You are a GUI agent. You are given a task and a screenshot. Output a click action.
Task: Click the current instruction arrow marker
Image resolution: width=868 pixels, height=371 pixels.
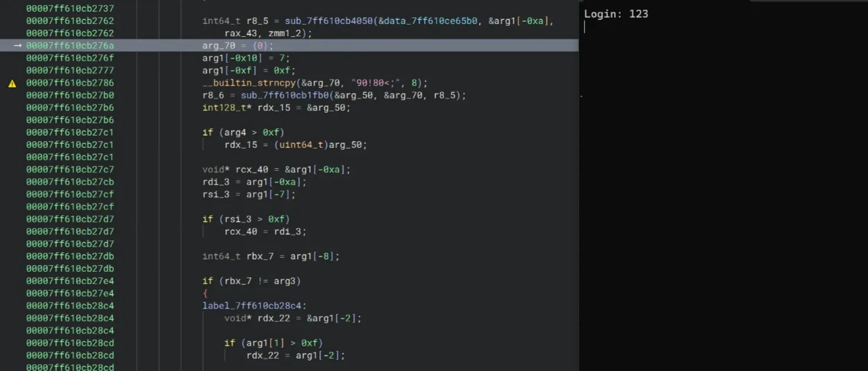[17, 46]
